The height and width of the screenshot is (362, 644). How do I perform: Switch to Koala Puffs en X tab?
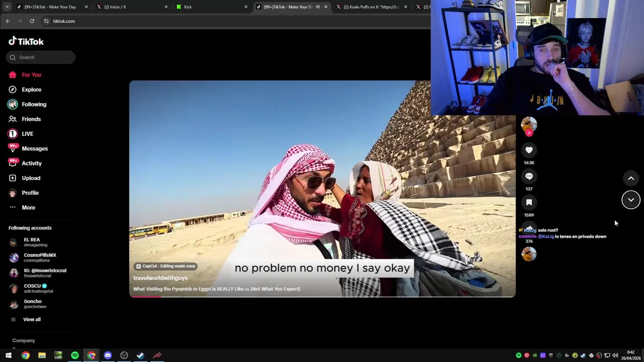coord(371,7)
